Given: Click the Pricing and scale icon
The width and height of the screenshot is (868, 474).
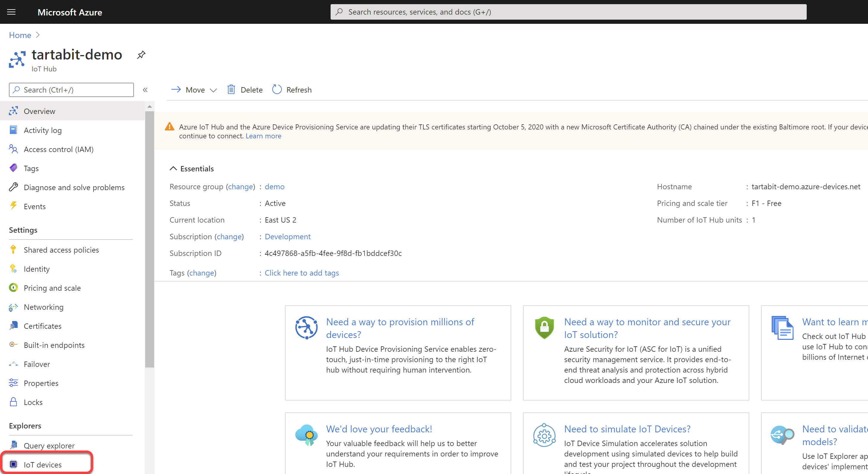Looking at the screenshot, I should (x=13, y=288).
